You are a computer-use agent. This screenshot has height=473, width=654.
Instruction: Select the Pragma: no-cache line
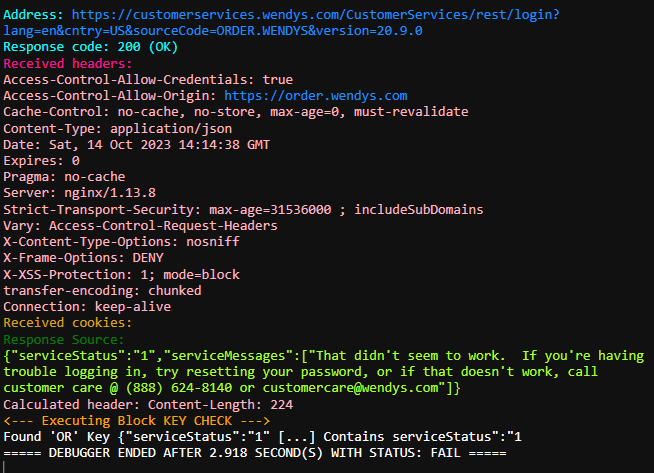tap(64, 176)
